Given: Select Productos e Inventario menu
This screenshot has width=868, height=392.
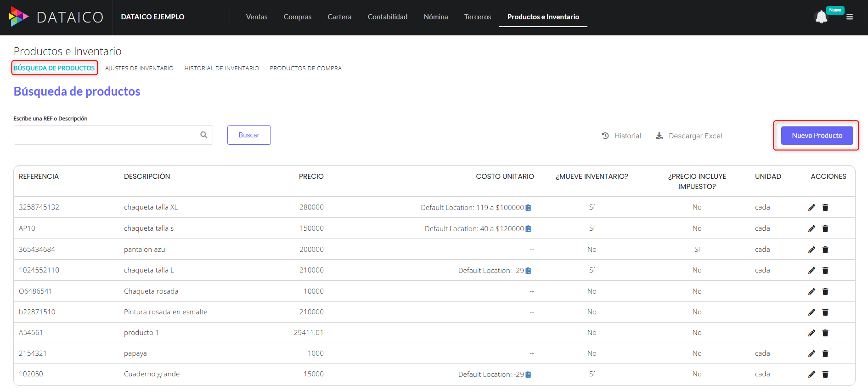Looking at the screenshot, I should click(x=543, y=17).
